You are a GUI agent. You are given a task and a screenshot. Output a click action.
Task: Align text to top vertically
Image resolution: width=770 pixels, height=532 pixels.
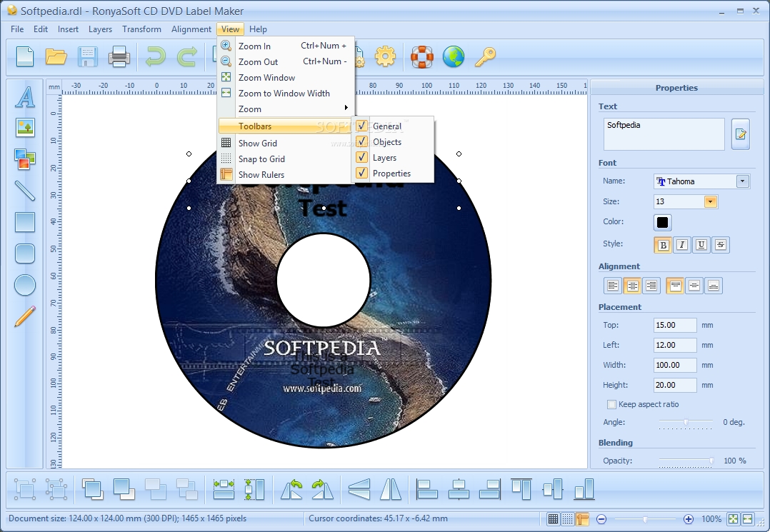click(x=675, y=286)
